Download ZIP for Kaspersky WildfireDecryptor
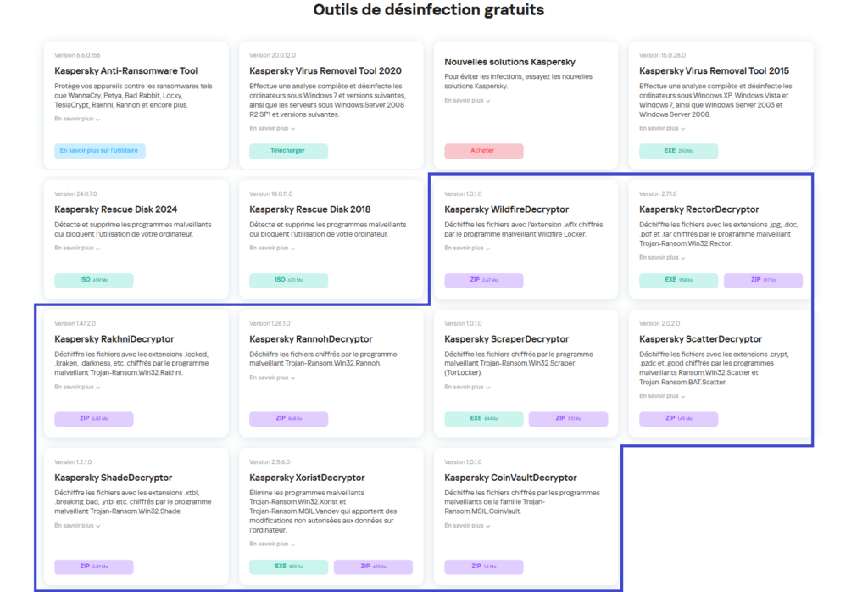 (x=484, y=280)
